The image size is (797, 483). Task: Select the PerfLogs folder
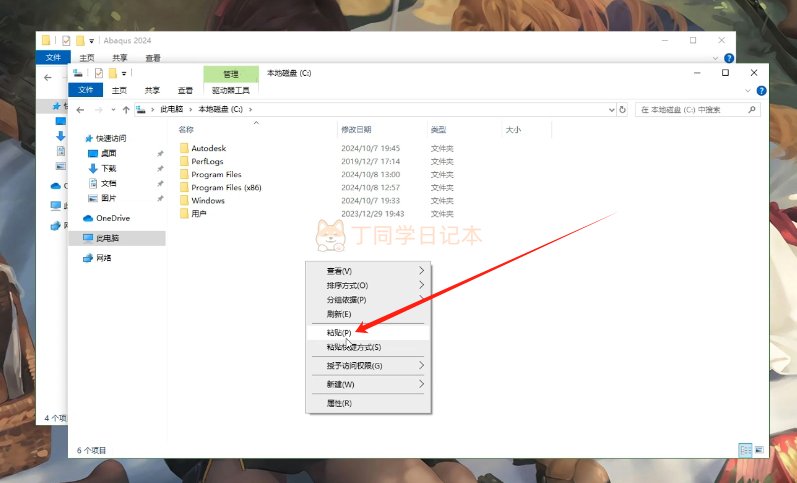207,161
